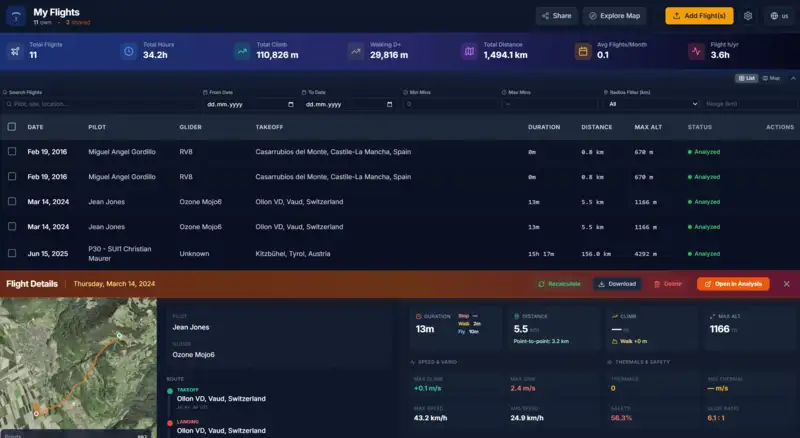Click the Unknown glider cell
Image resolution: width=800 pixels, height=438 pixels.
tap(194, 254)
